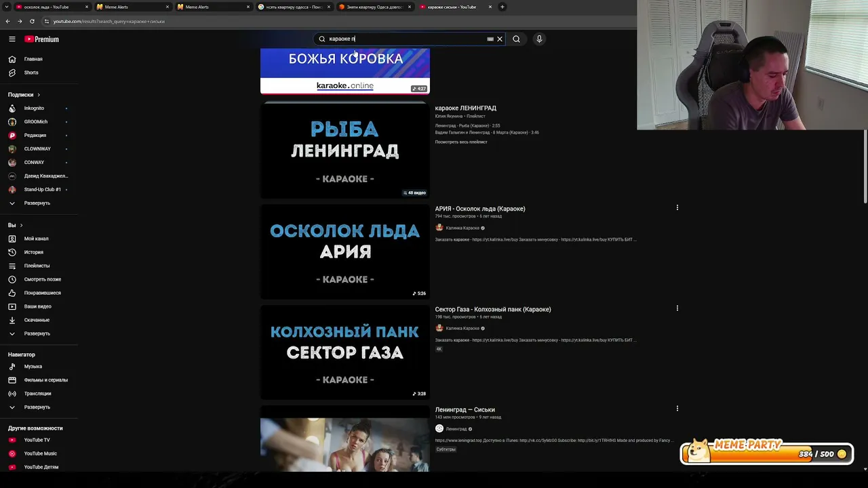Image resolution: width=868 pixels, height=488 pixels.
Task: Switch to the first Meme Alerts tab
Action: coord(132,7)
